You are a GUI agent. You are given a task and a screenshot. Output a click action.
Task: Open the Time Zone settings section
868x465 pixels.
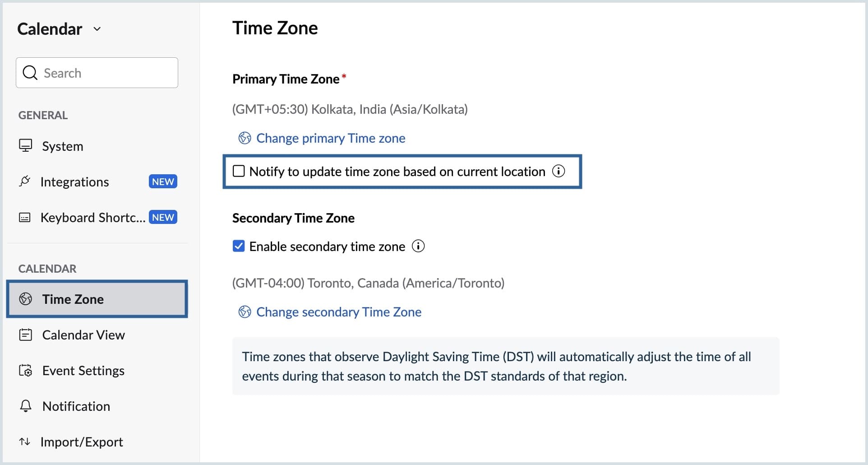coord(73,299)
